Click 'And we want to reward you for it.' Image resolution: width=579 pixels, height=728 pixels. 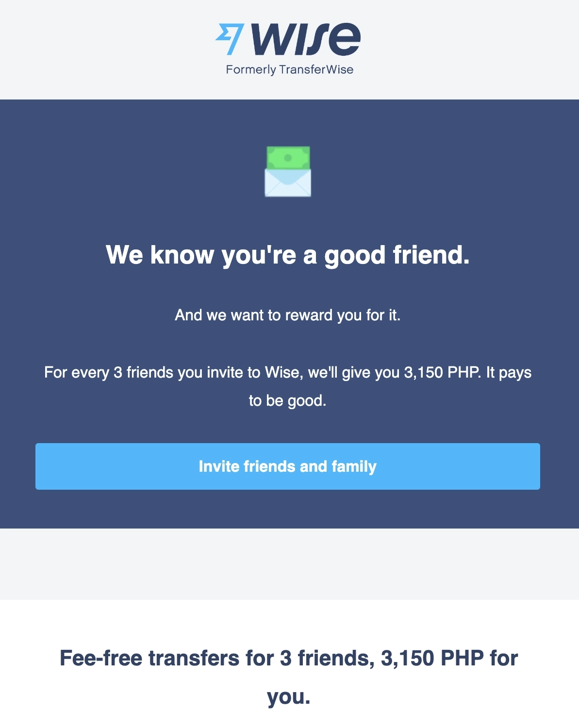pyautogui.click(x=288, y=314)
